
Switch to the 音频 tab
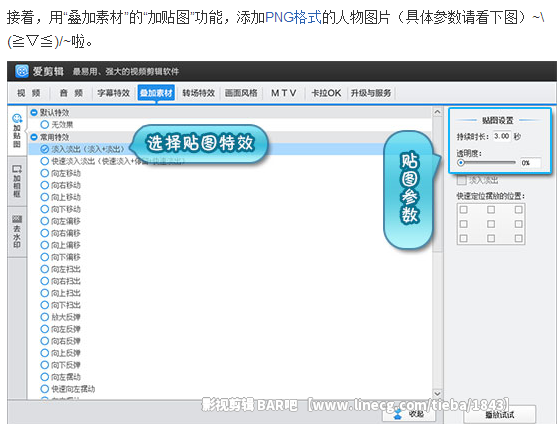(71, 93)
